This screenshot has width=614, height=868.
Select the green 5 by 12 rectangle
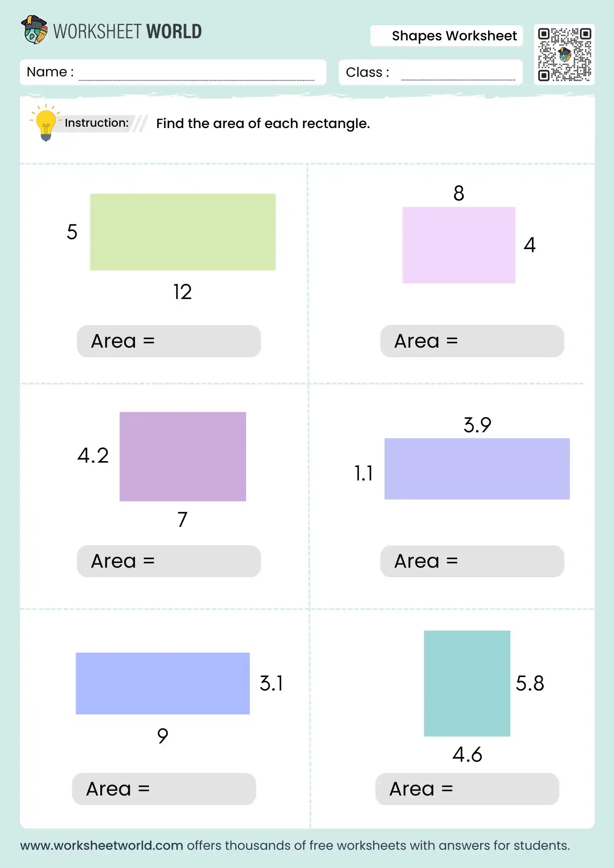[183, 232]
